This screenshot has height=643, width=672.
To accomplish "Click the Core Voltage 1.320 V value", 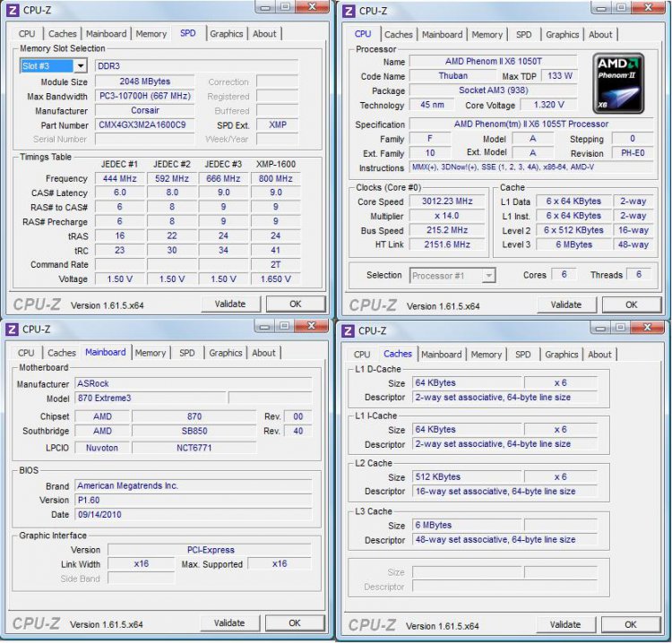I will pos(548,105).
